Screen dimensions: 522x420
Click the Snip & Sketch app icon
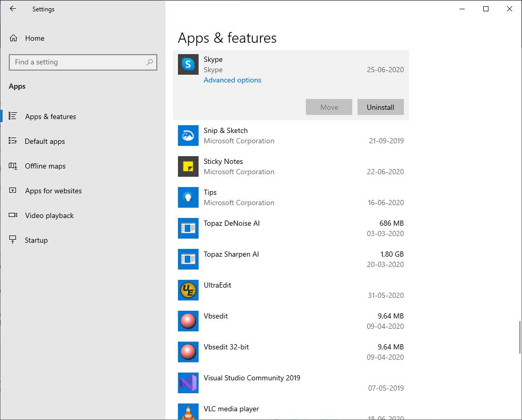point(188,136)
